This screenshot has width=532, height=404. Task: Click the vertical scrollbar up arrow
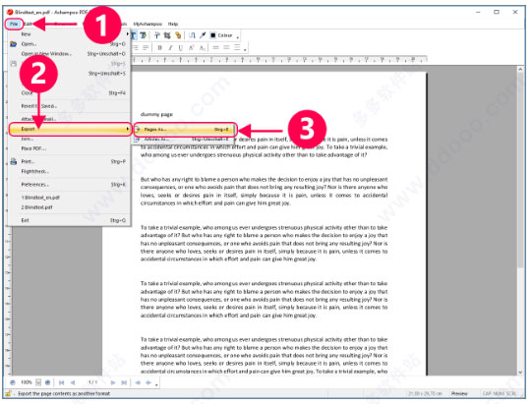520,69
